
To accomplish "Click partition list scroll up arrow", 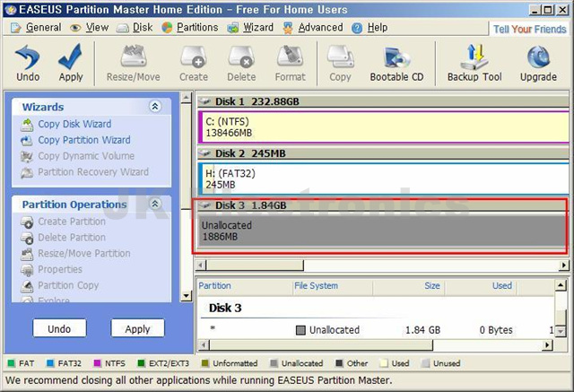I will pyautogui.click(x=561, y=285).
